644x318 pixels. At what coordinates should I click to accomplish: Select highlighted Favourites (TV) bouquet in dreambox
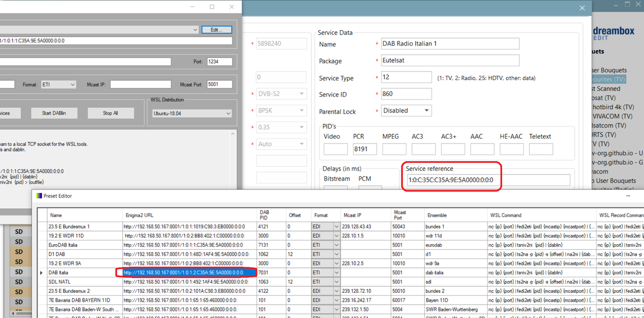[609, 79]
